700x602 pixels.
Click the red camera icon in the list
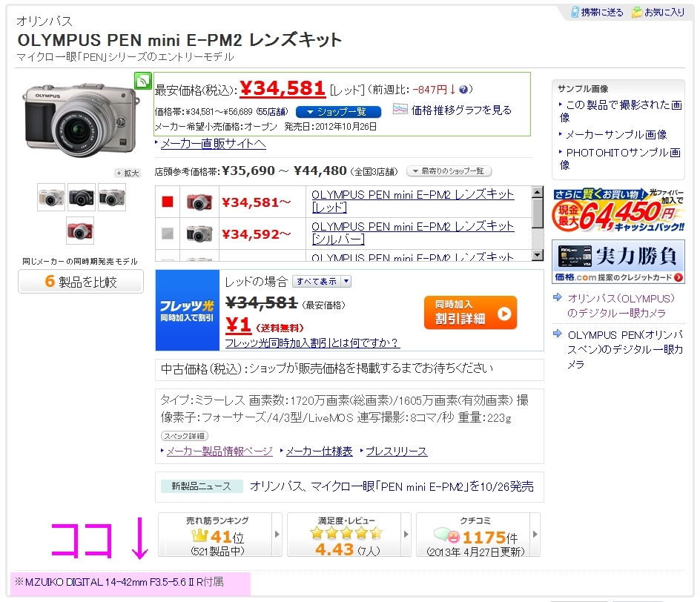point(199,202)
